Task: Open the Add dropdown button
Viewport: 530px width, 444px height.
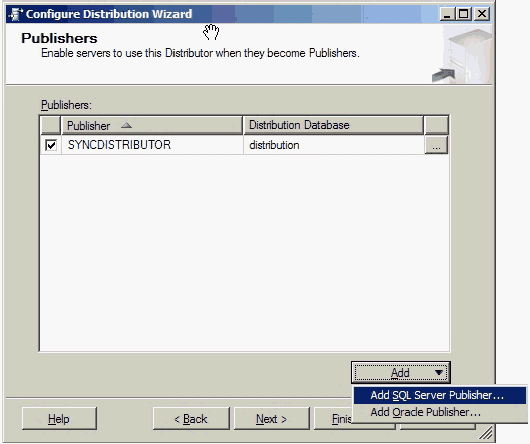Action: 401,372
